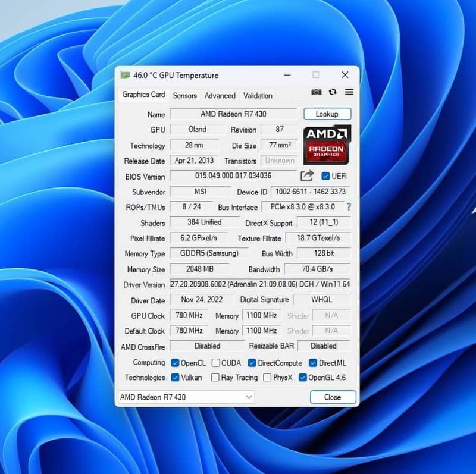This screenshot has height=474, width=476.
Task: Switch to the Validation tab
Action: click(x=258, y=96)
